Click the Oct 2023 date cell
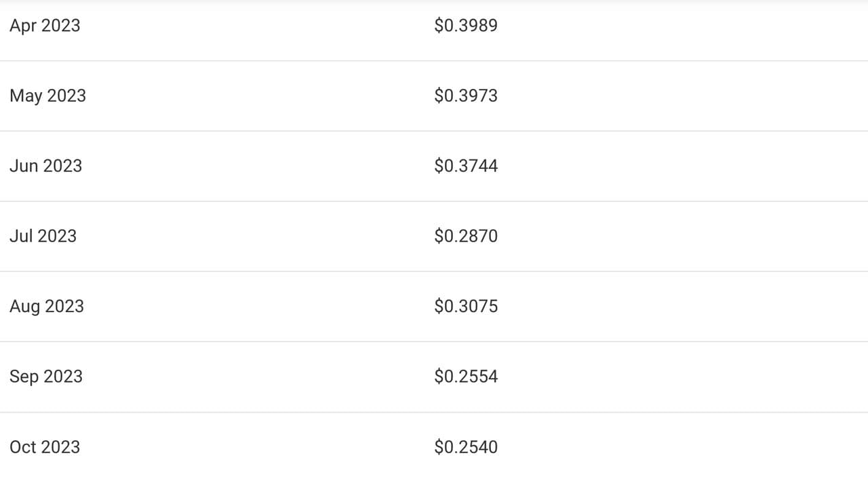The height and width of the screenshot is (481, 868). pos(45,447)
